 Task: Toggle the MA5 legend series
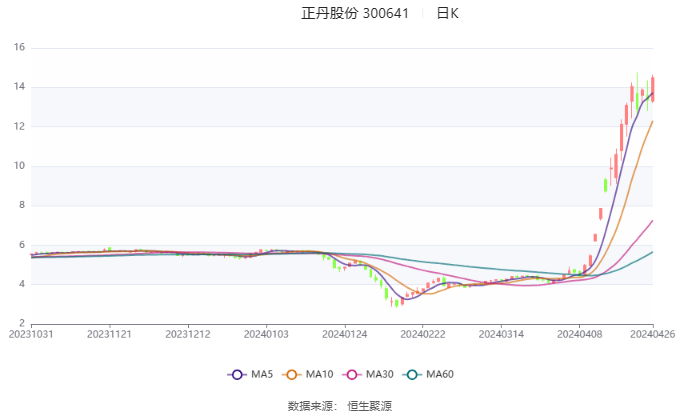250,374
